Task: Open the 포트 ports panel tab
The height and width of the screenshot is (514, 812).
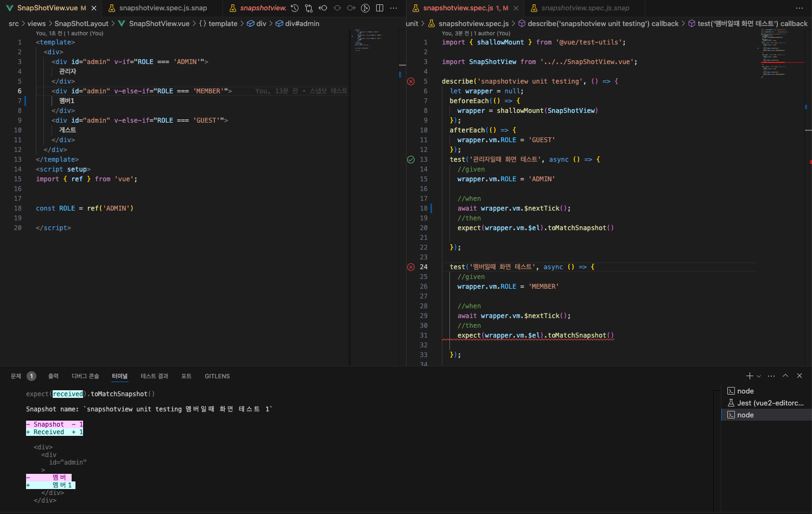Action: point(186,376)
